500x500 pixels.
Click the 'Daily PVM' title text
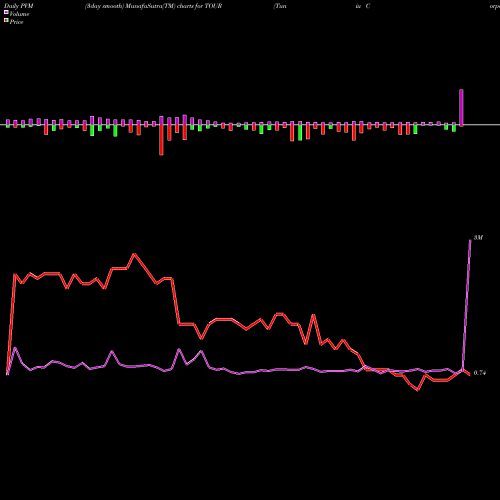[x=19, y=6]
